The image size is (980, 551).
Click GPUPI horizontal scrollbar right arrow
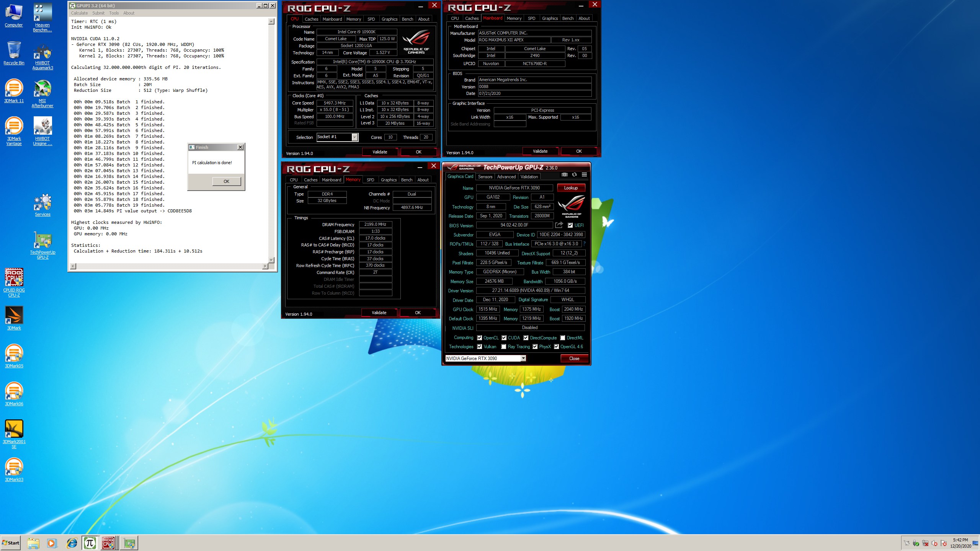[x=265, y=266]
